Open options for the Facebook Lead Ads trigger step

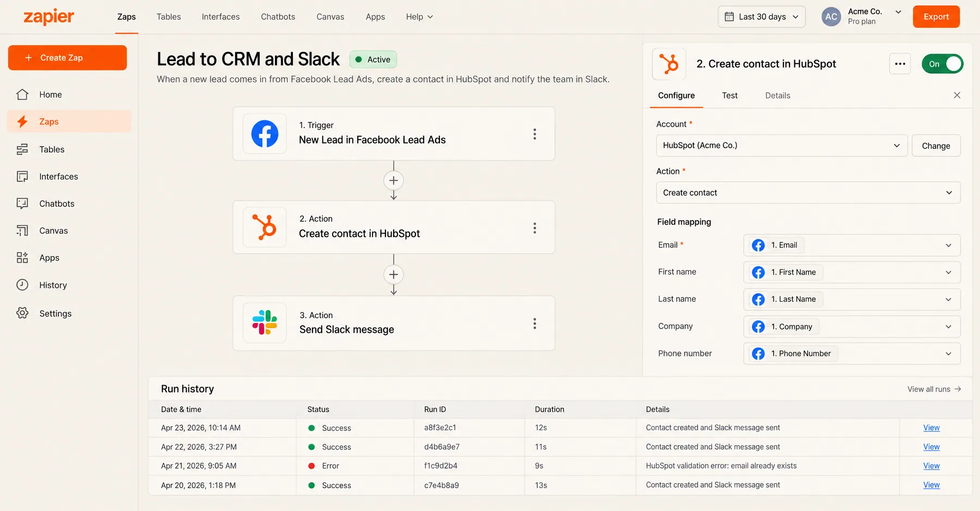pyautogui.click(x=535, y=134)
